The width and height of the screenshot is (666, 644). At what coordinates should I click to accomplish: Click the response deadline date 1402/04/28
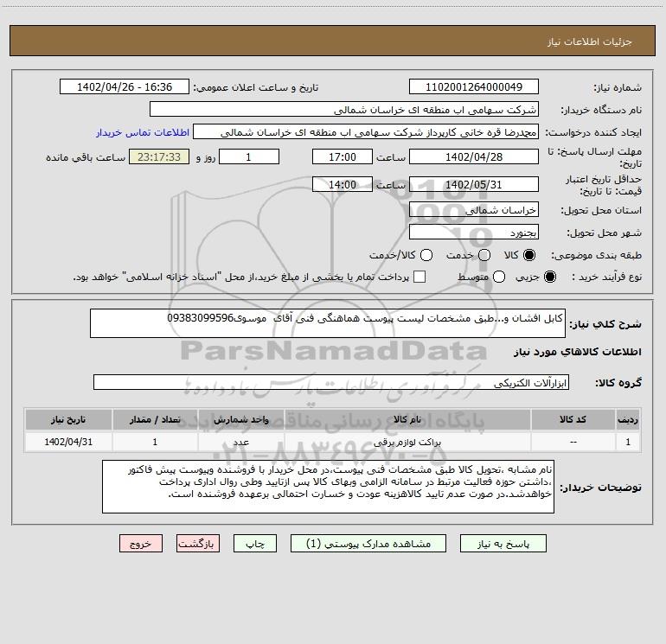[474, 156]
